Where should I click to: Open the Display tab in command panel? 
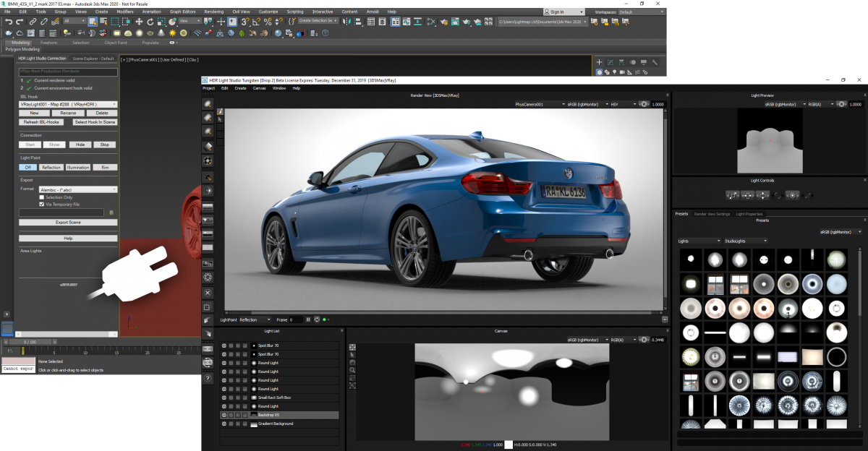(x=644, y=62)
